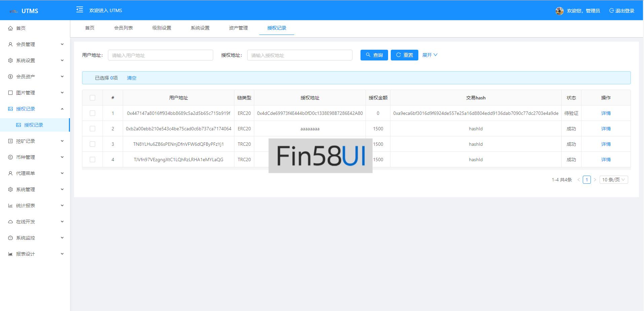Click the 统计报表 chart icon
The width and height of the screenshot is (644, 311).
click(10, 206)
